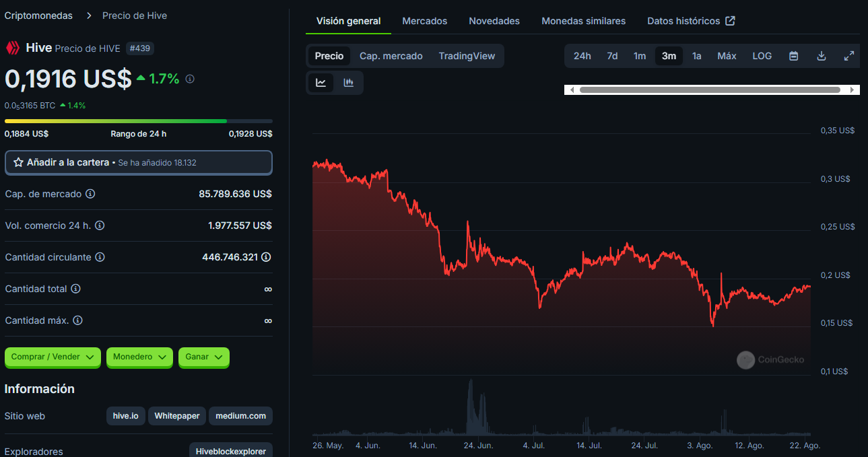
Task: Set chart range to 7d
Action: click(x=612, y=56)
